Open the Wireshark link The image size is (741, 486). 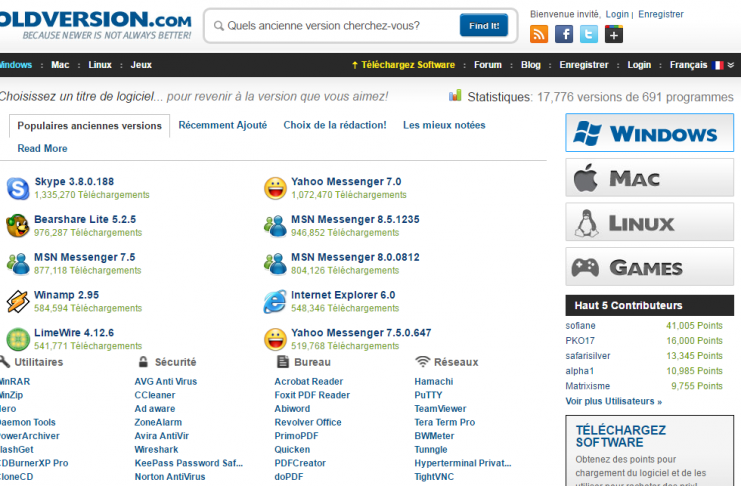tap(156, 450)
